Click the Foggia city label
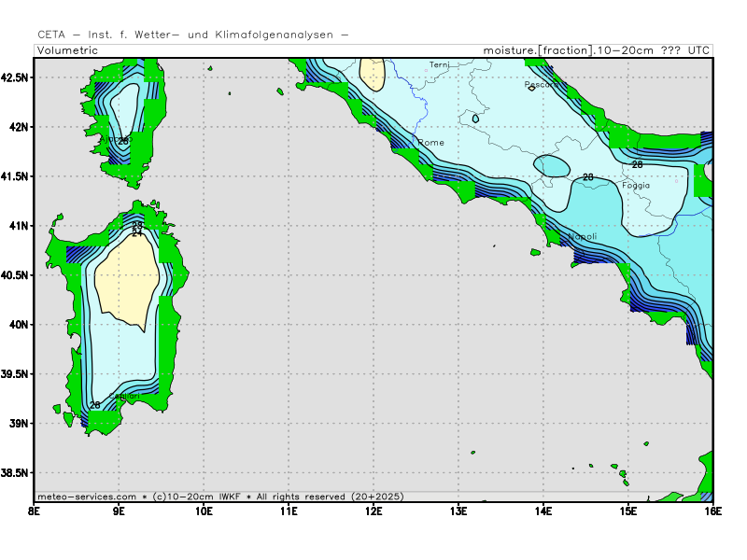The width and height of the screenshot is (747, 560). 636,186
